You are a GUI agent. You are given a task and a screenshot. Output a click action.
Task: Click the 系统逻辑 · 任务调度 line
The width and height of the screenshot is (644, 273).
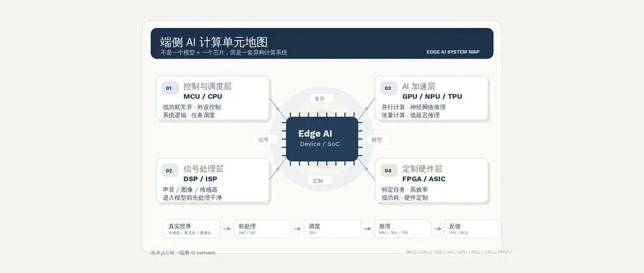pyautogui.click(x=189, y=115)
